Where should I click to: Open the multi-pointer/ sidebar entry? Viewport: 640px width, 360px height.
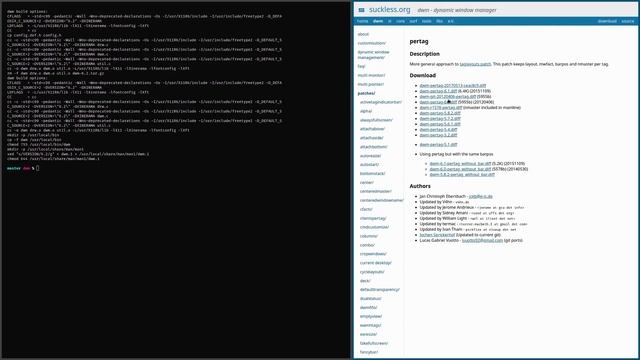(x=371, y=84)
